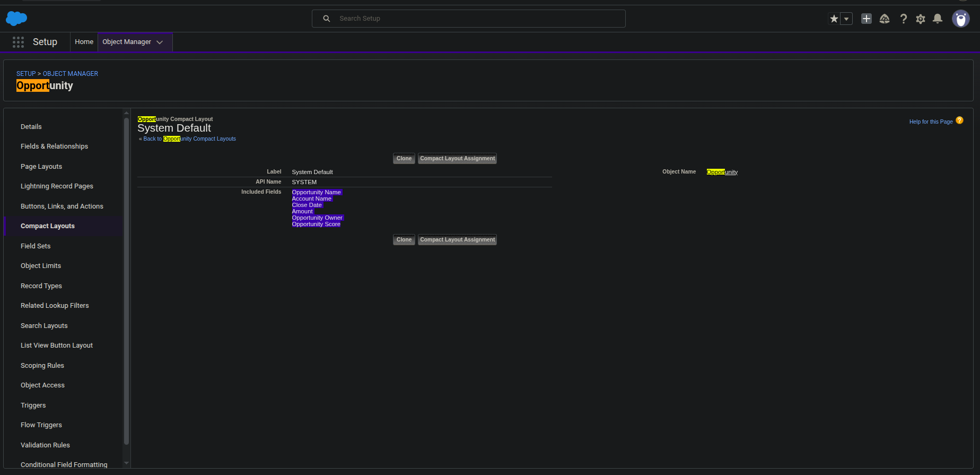Expand the Object Manager tab chevron
The height and width of the screenshot is (475, 980).
pyautogui.click(x=160, y=42)
